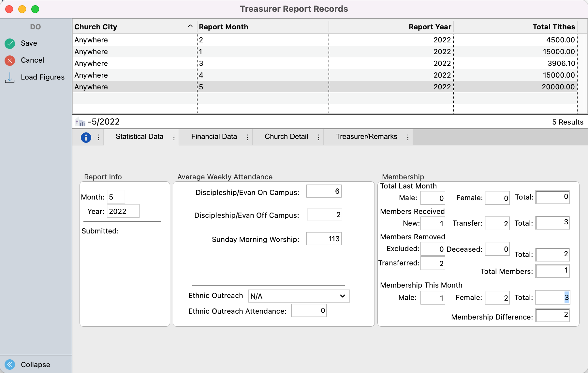The image size is (588, 373).
Task: Open the options dots after Statistical Data
Action: pos(174,137)
